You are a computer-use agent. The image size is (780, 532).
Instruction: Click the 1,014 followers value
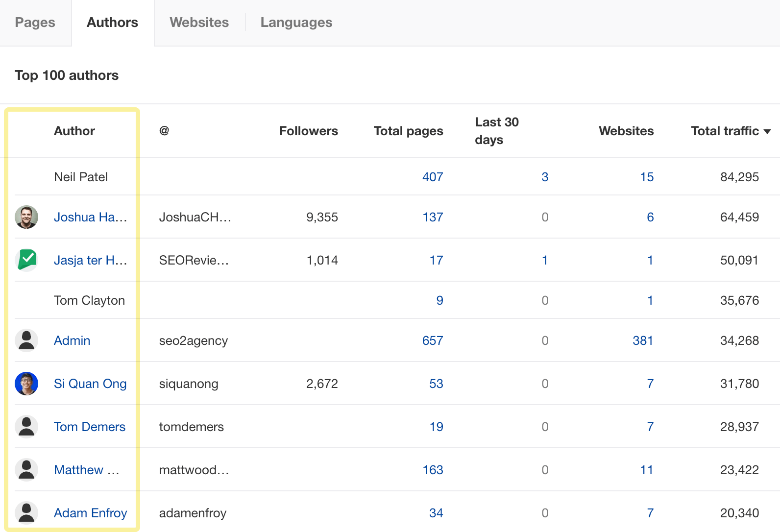322,260
